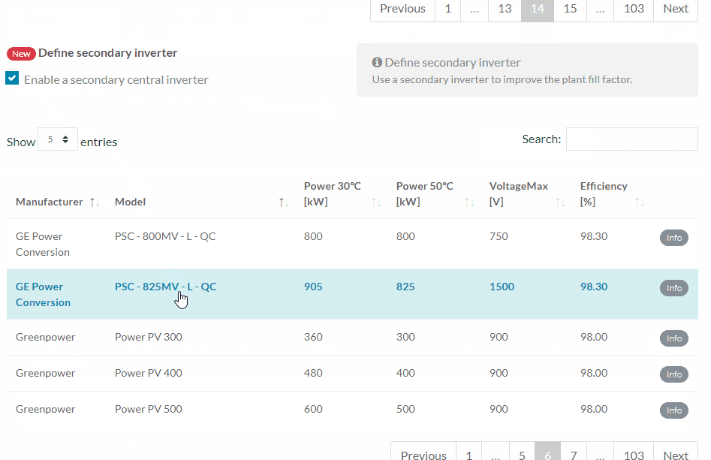711x460 pixels.
Task: Select model PSC - 800MV - L - QC
Action: click(165, 236)
